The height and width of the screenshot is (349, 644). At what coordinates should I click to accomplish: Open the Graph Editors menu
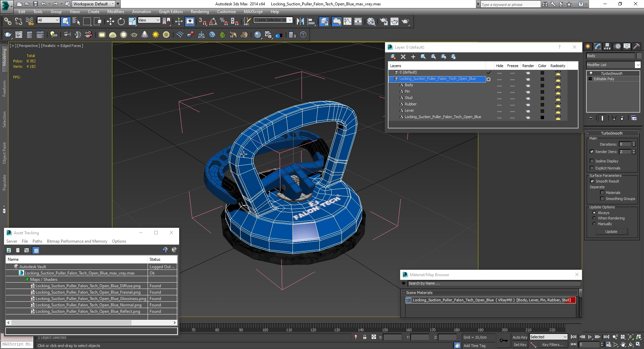click(x=171, y=12)
